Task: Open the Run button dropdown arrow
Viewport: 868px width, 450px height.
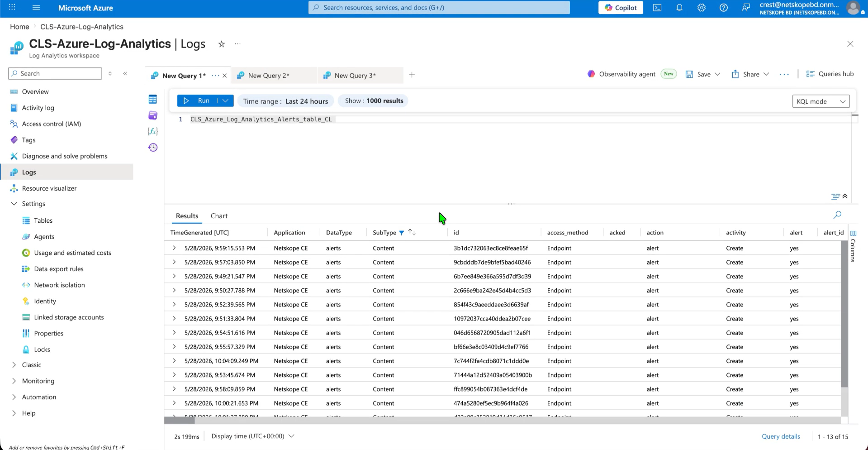Action: [x=225, y=101]
